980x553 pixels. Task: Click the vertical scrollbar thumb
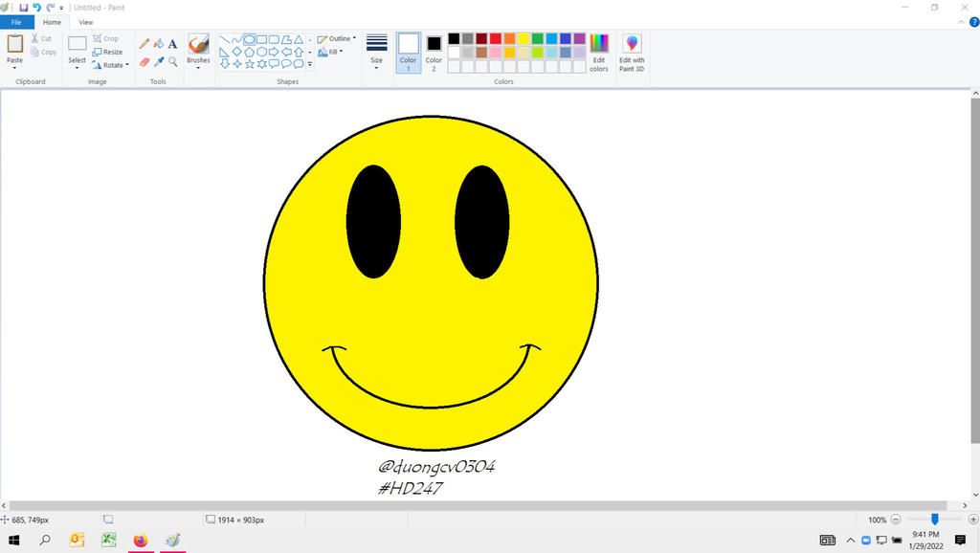click(x=975, y=271)
